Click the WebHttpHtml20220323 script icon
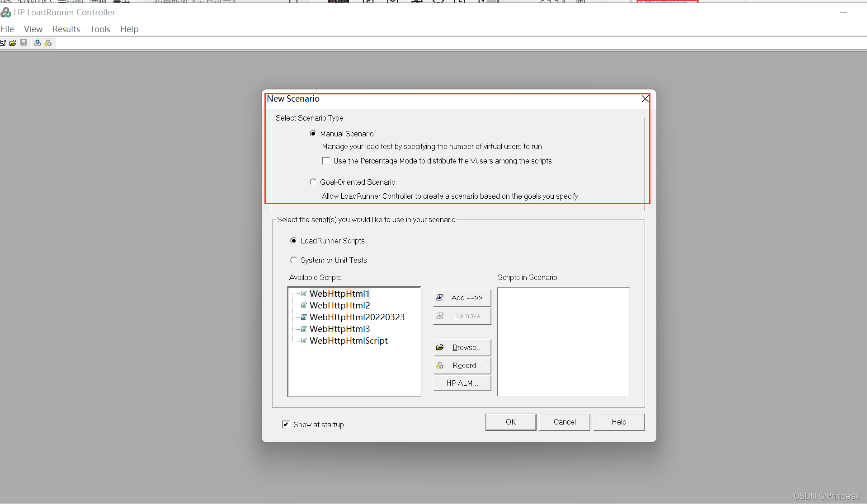The image size is (867, 504). (304, 317)
